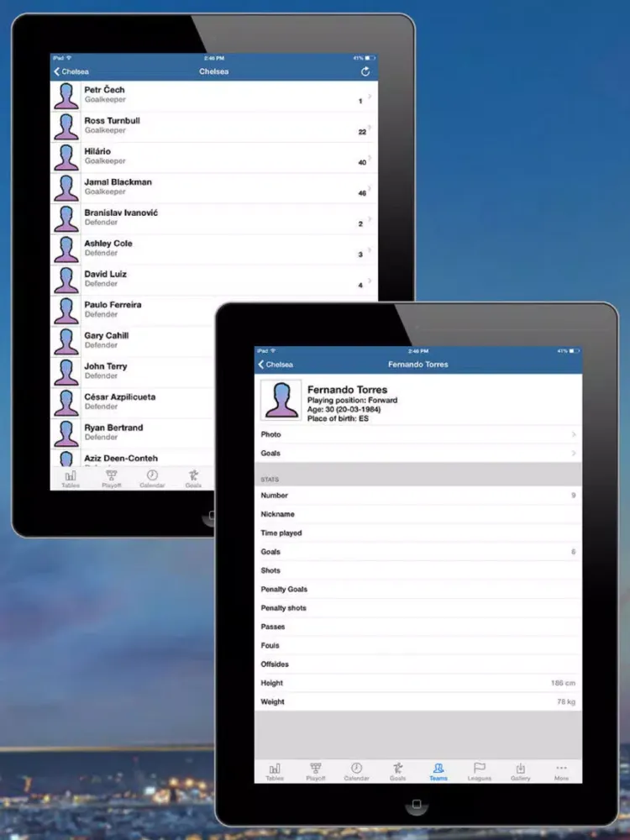Open Calendar tab on roster screen
The image size is (630, 840).
click(x=152, y=479)
